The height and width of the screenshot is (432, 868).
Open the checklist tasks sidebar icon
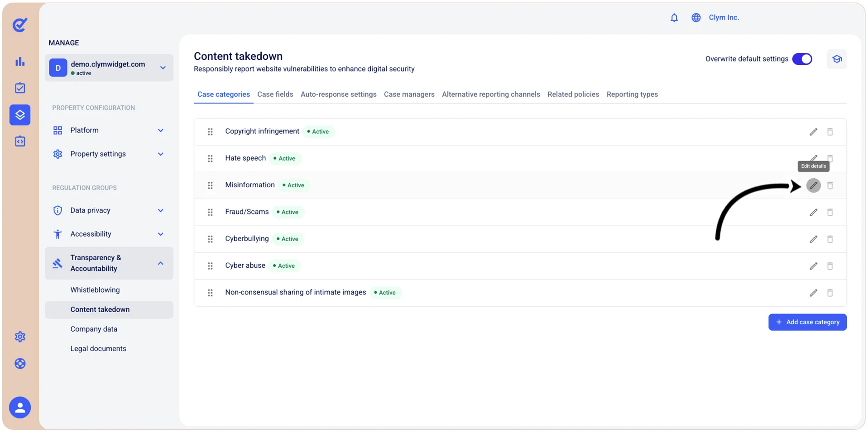coord(20,88)
